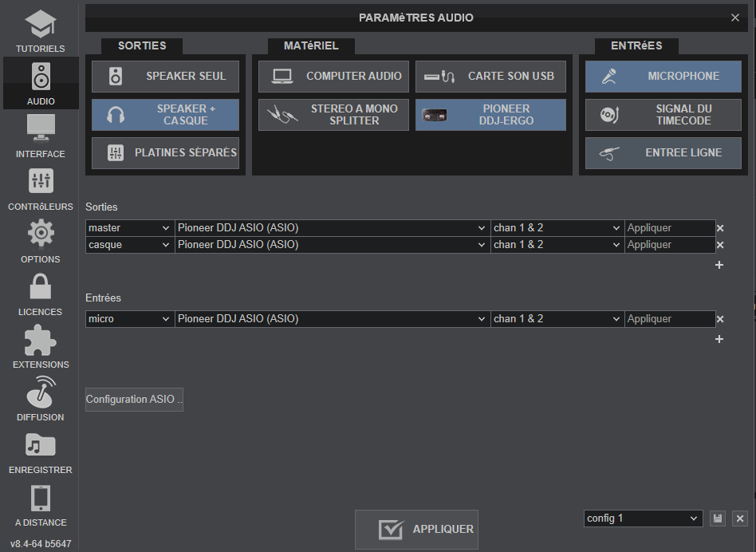
Task: Open the Extensions puzzle page
Action: (40, 346)
